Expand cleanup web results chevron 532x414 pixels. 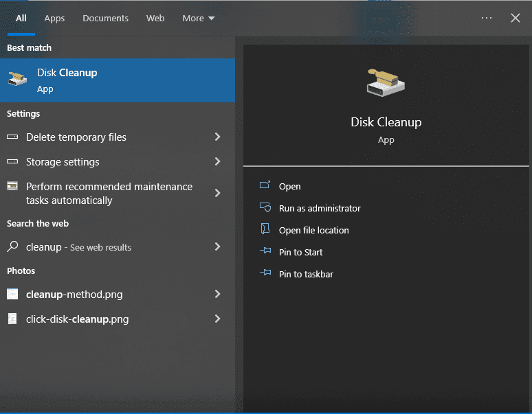click(217, 246)
